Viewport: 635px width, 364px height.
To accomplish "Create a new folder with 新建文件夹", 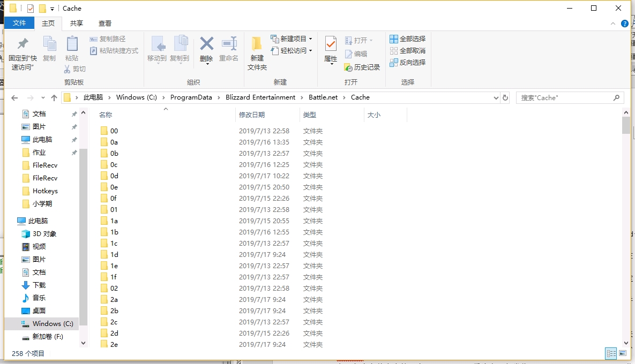I will [x=257, y=53].
